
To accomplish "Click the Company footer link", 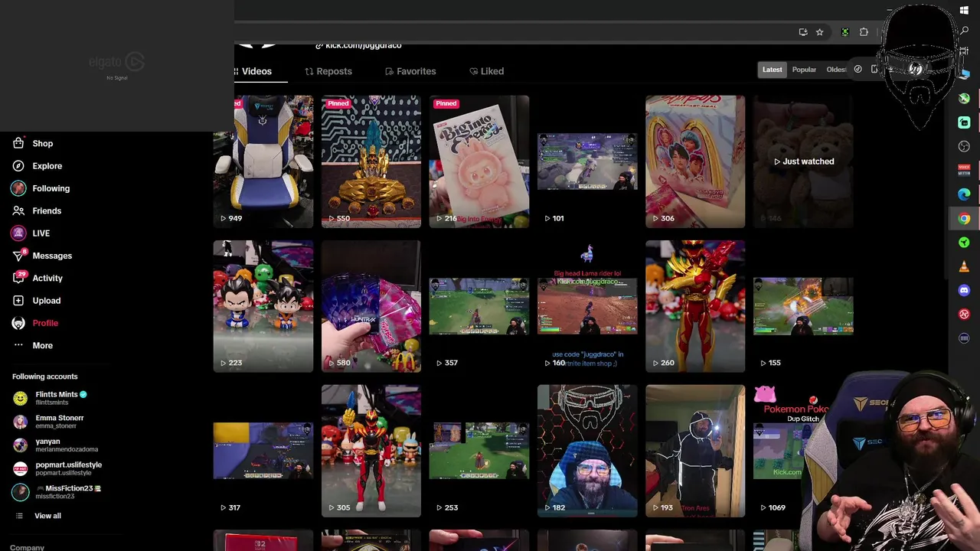I will [x=27, y=547].
